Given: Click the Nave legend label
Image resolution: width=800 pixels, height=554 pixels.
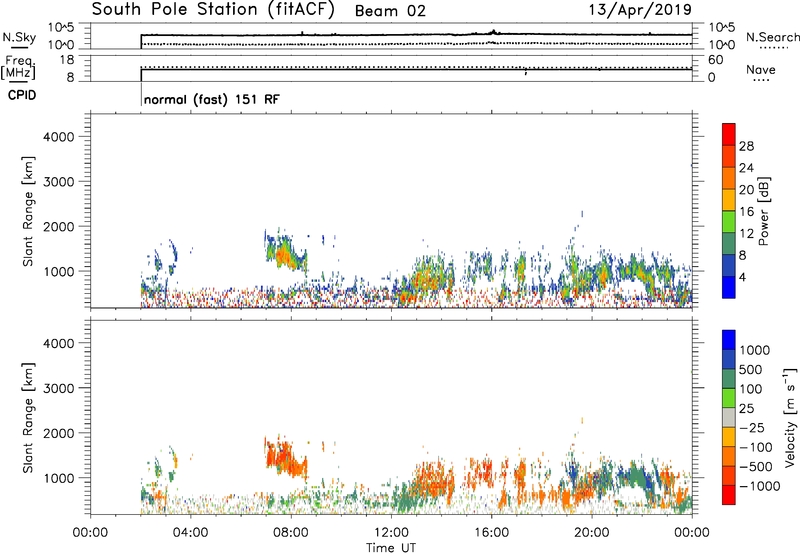Looking at the screenshot, I should point(761,70).
